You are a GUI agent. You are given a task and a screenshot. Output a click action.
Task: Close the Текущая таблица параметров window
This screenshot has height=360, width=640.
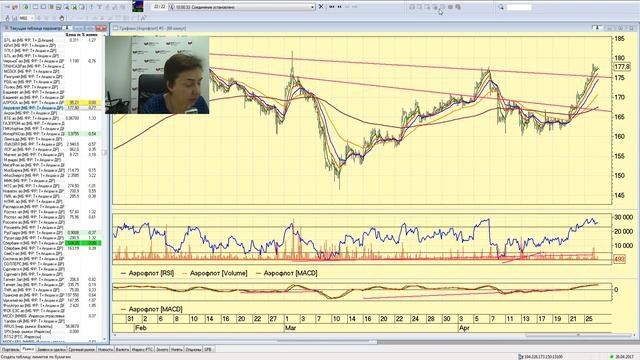101,28
